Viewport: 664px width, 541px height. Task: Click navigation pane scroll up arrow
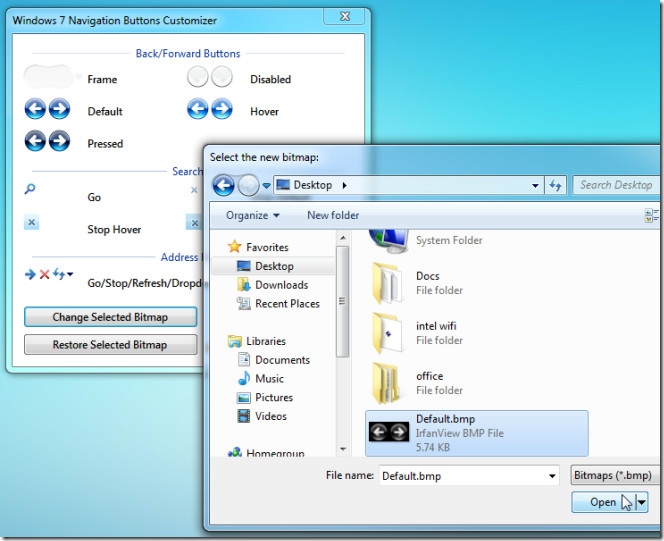(343, 238)
